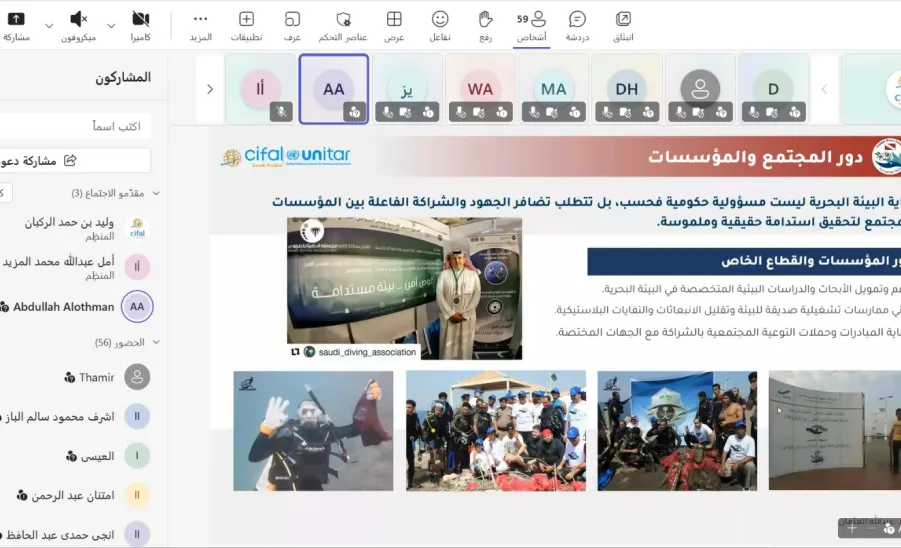Select the MA participant tile

(553, 89)
